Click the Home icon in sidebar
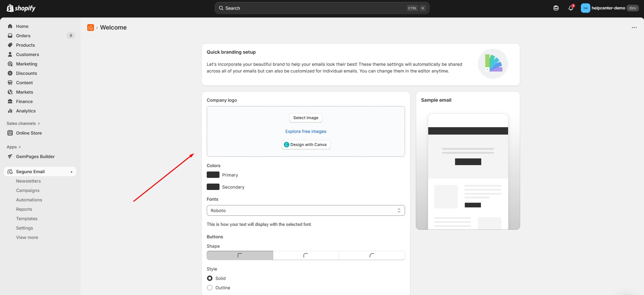Viewport: 644px width, 295px height. (10, 26)
